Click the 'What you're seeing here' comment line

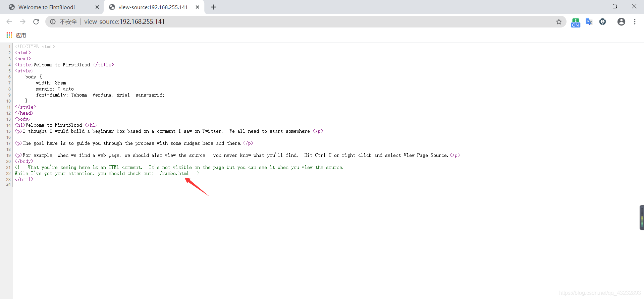pyautogui.click(x=179, y=167)
